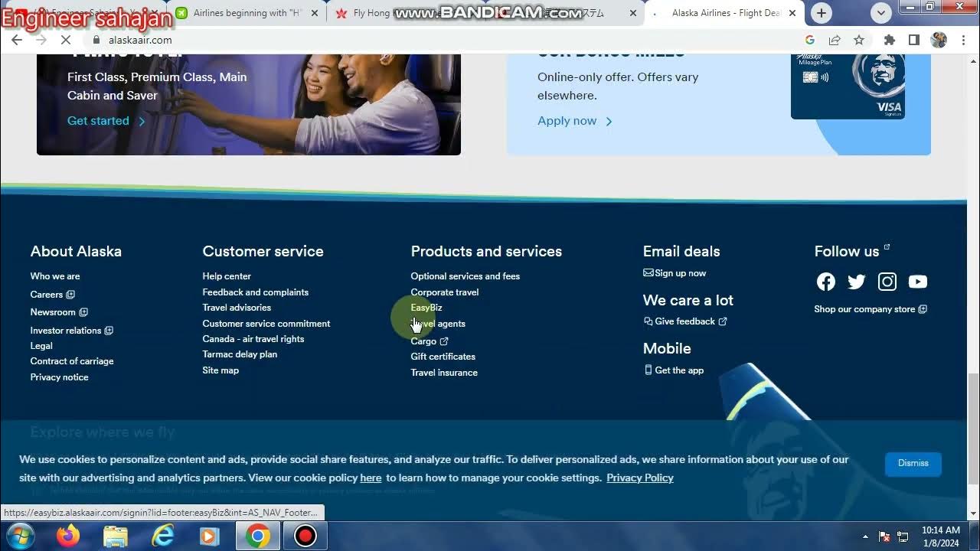The image size is (980, 551).
Task: Open the Windows Start button
Action: (21, 536)
